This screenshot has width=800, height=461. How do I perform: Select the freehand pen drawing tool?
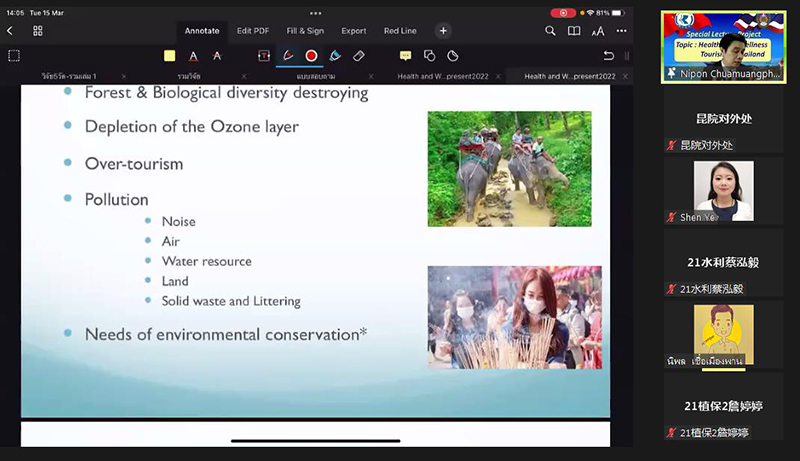288,56
